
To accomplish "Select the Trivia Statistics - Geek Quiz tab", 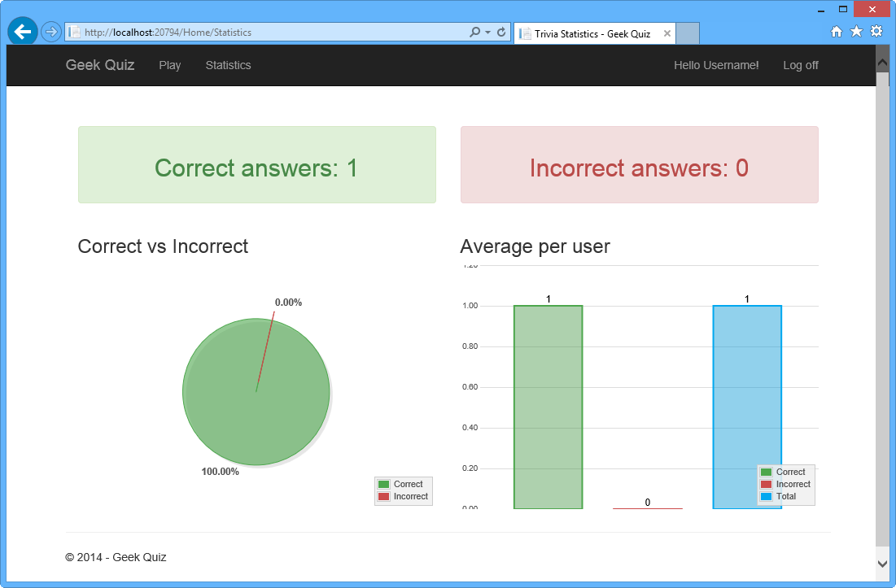I will pos(594,33).
